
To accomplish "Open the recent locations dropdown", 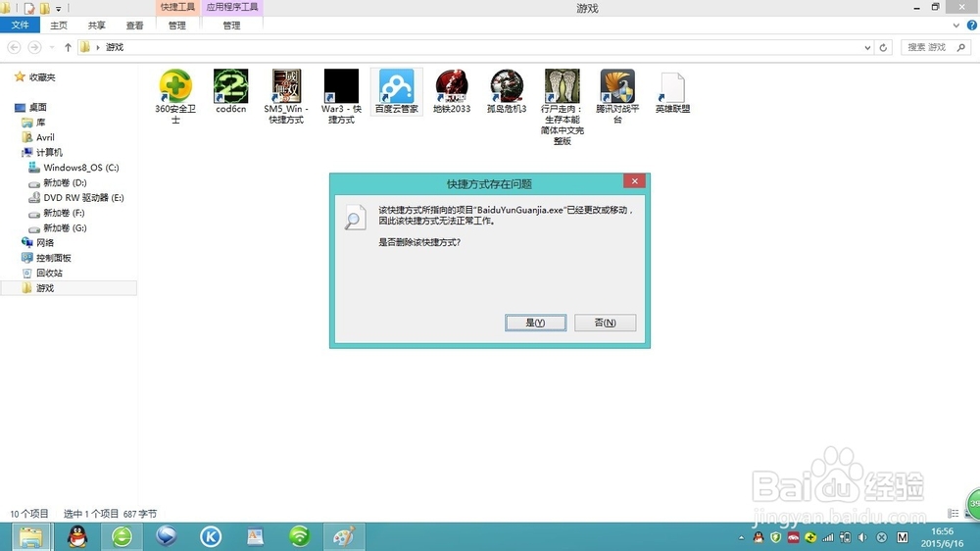I will pyautogui.click(x=51, y=47).
